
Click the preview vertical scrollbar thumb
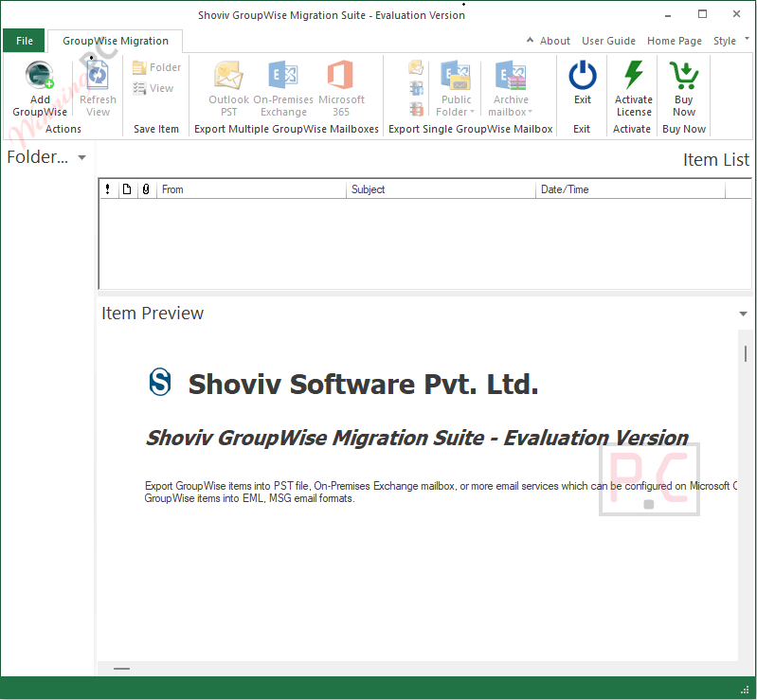pyautogui.click(x=746, y=354)
